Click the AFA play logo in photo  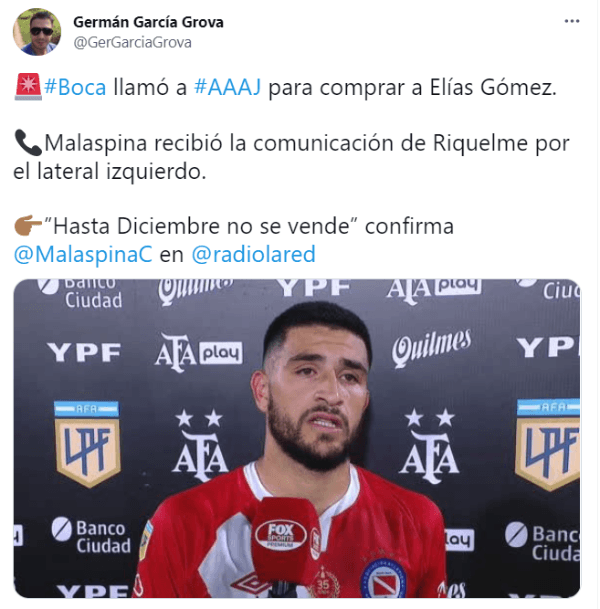[x=198, y=352]
